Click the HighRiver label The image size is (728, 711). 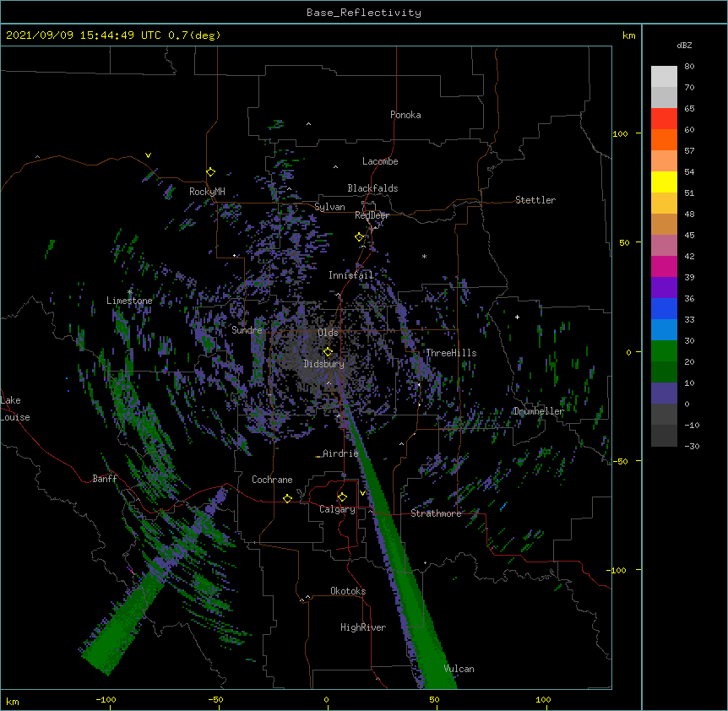point(363,627)
